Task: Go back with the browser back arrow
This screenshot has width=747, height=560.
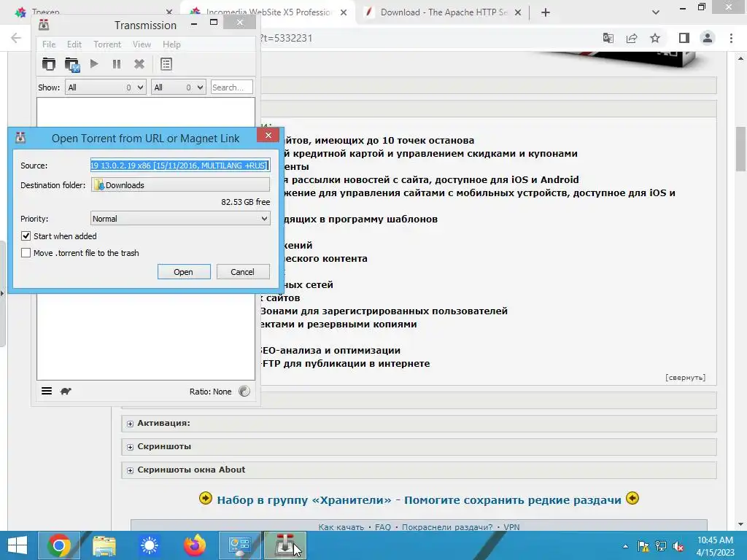Action: tap(16, 38)
